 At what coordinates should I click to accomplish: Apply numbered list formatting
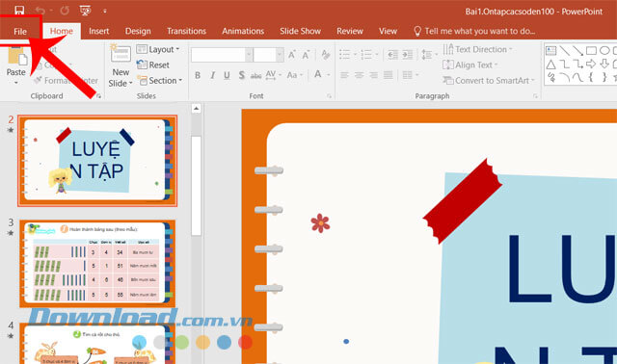(366, 55)
